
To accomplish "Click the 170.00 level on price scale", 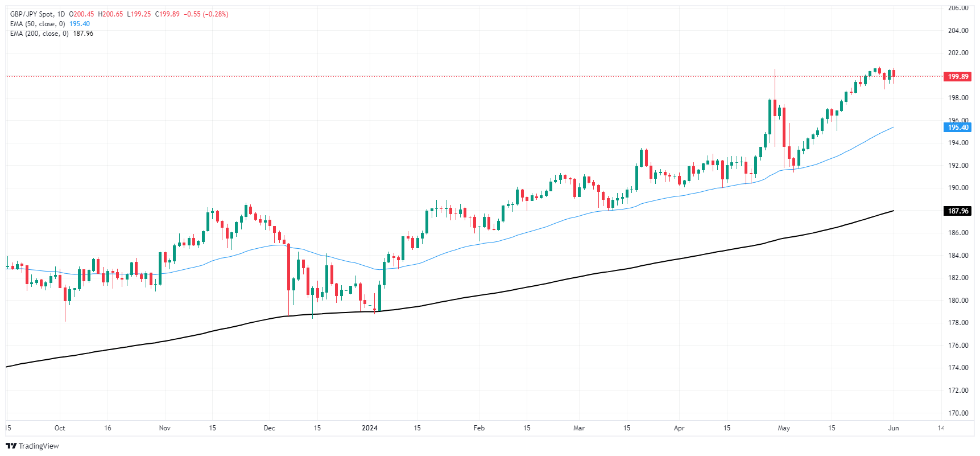I will click(958, 413).
